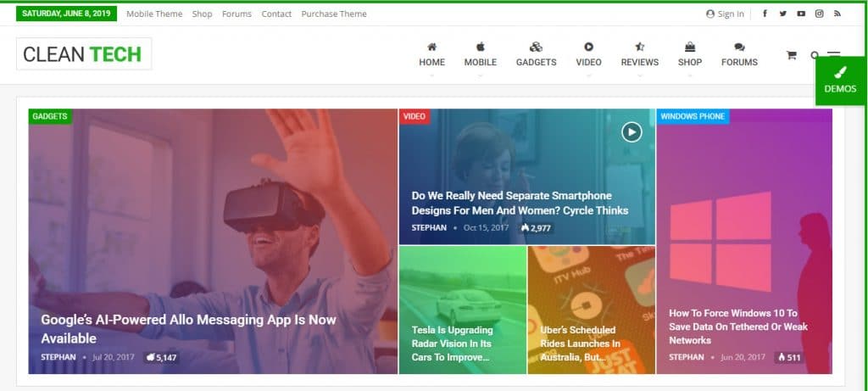Click the Forums chat bubbles icon

pyautogui.click(x=739, y=47)
